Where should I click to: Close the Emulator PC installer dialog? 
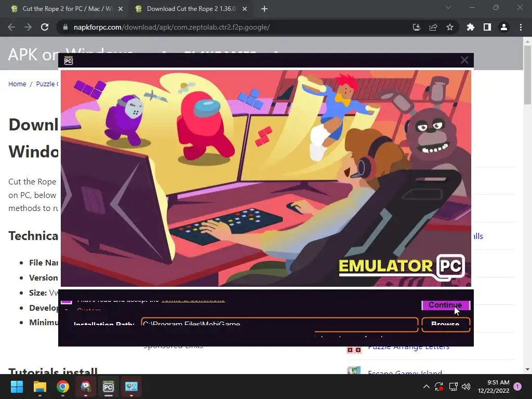point(464,60)
